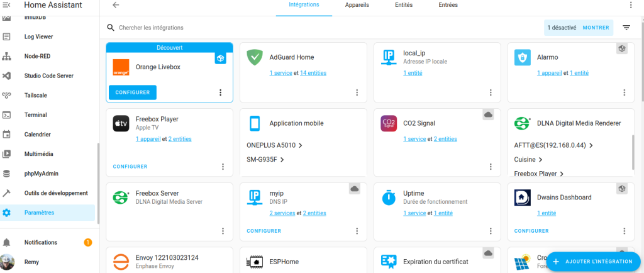Open the three-dot menu on Freebox Player card
The width and height of the screenshot is (644, 273).
tap(223, 166)
